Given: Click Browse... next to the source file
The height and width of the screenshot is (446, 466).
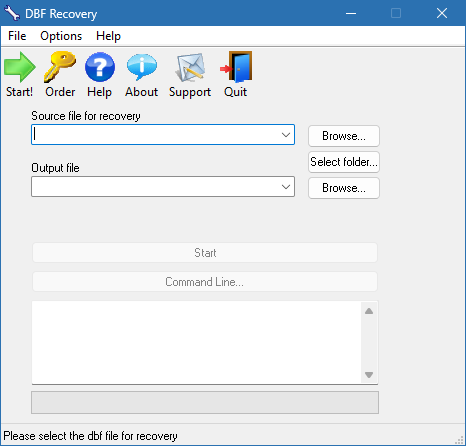Looking at the screenshot, I should click(344, 136).
